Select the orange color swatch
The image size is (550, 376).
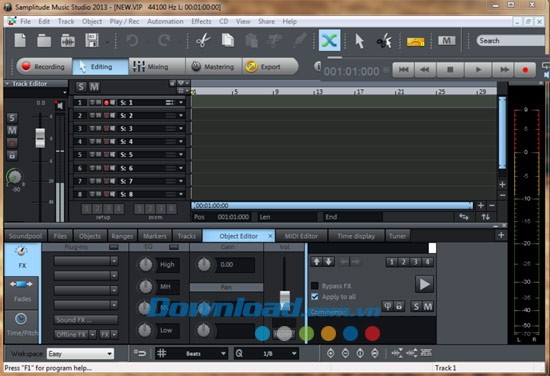[x=328, y=334]
